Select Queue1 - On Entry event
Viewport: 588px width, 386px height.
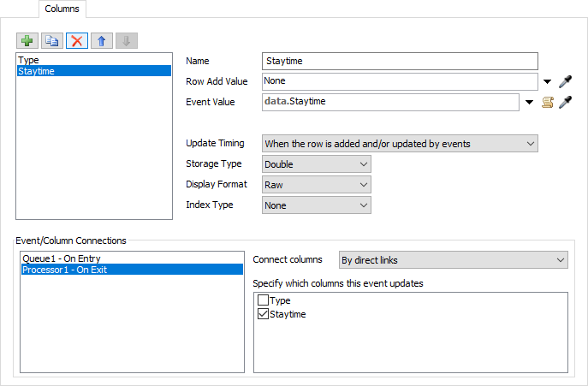pos(57,258)
